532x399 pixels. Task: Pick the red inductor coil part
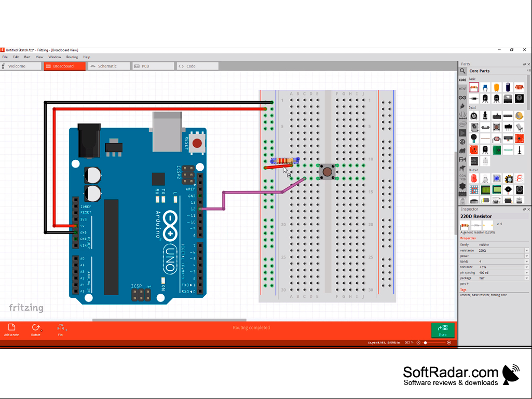(x=519, y=88)
